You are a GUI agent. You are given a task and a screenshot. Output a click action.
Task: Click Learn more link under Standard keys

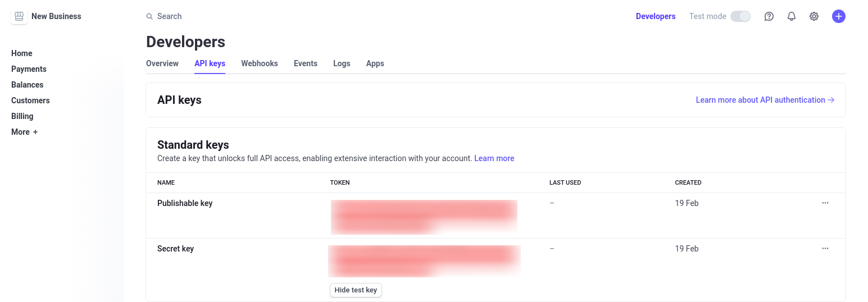(x=494, y=158)
